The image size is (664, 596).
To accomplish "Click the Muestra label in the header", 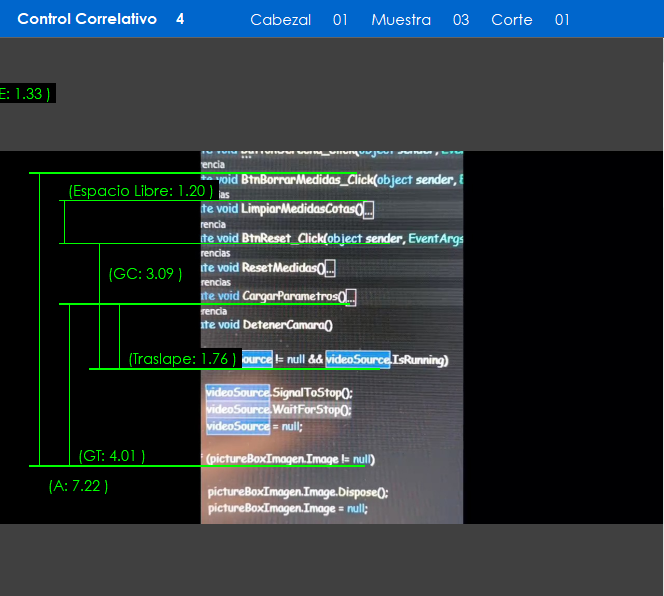I will [x=401, y=20].
